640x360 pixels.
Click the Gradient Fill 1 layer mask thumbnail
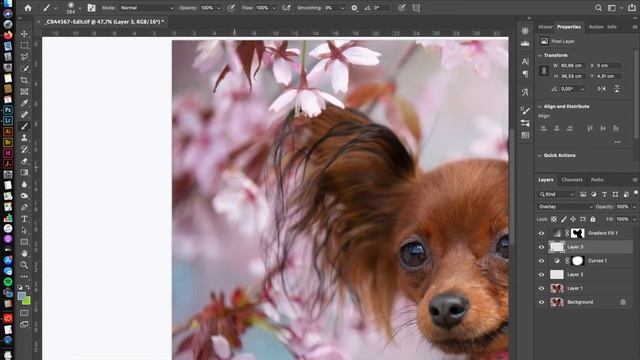(578, 233)
